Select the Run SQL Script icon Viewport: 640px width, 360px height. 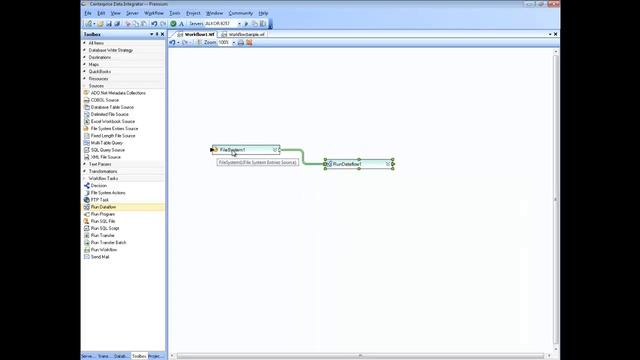(87, 229)
